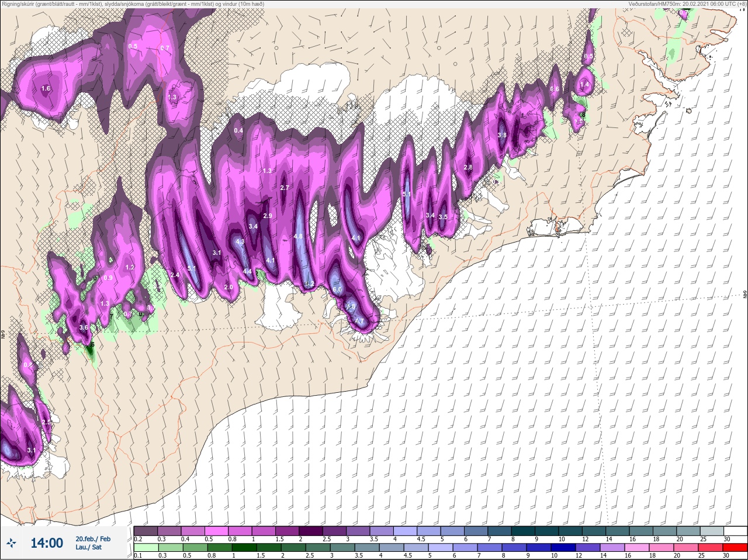This screenshot has width=748, height=560.
Task: Click the 'Lau./ Sat' weekday label
Action: (x=88, y=547)
